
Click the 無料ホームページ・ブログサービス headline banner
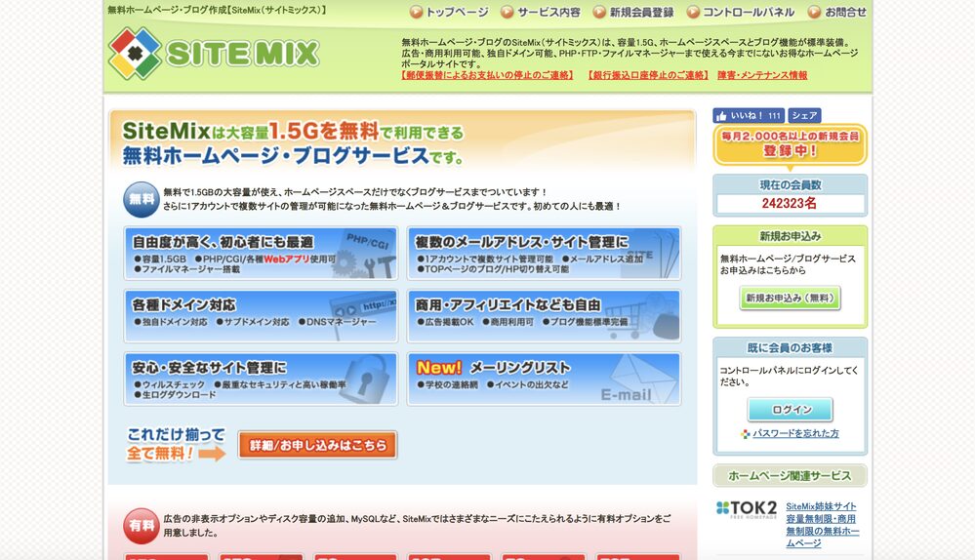(x=402, y=143)
